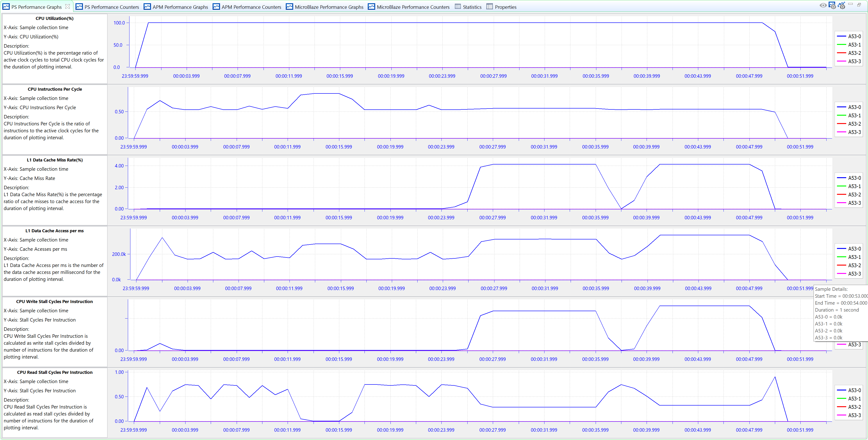The width and height of the screenshot is (868, 440).
Task: Click the Properties tab table icon
Action: pos(490,6)
